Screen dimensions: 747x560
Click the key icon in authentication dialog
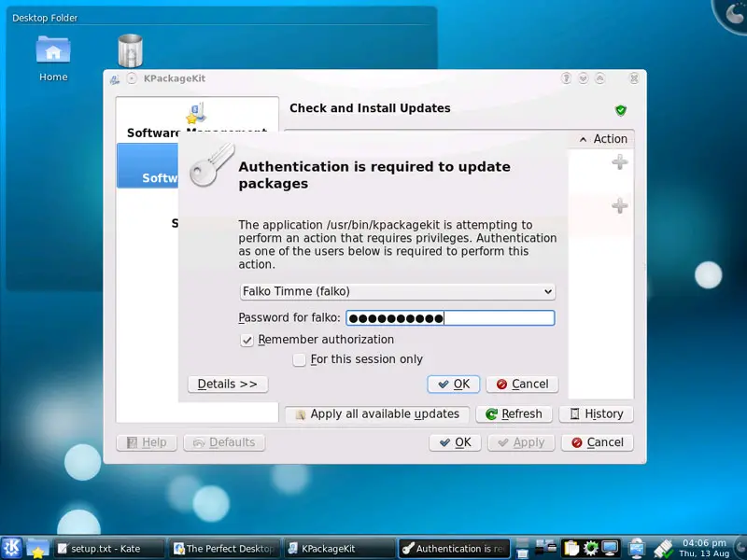[x=211, y=165]
